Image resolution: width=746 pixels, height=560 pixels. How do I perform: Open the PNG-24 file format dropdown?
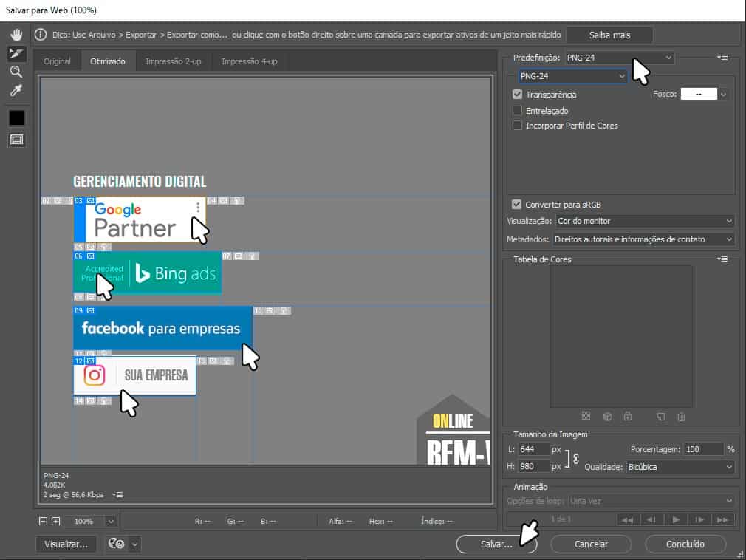tap(572, 76)
